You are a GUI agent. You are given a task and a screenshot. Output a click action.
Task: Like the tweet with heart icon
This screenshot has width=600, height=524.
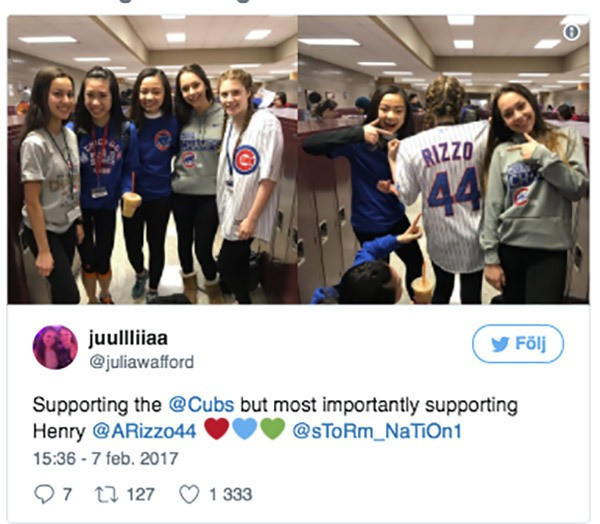tap(189, 494)
